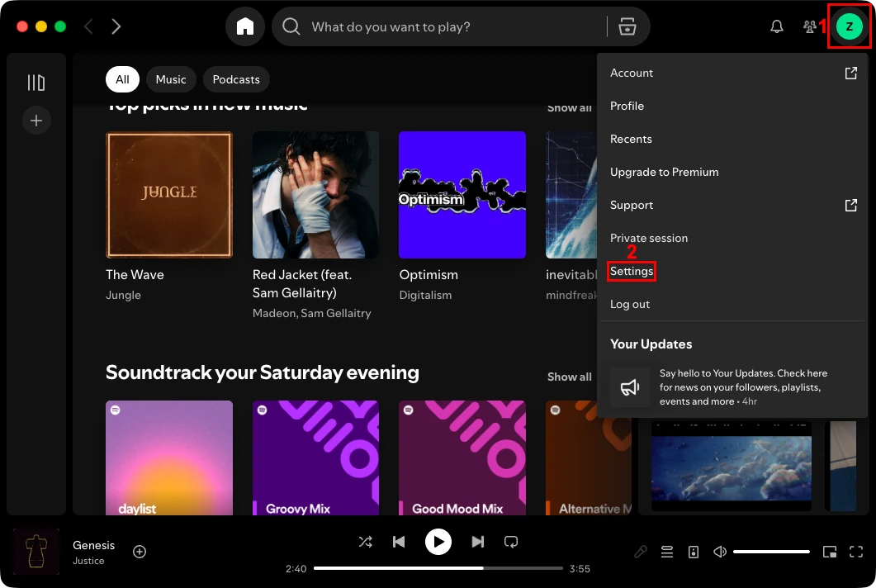Click the 'Soundtrack your Saturday evening' heading

tap(263, 372)
